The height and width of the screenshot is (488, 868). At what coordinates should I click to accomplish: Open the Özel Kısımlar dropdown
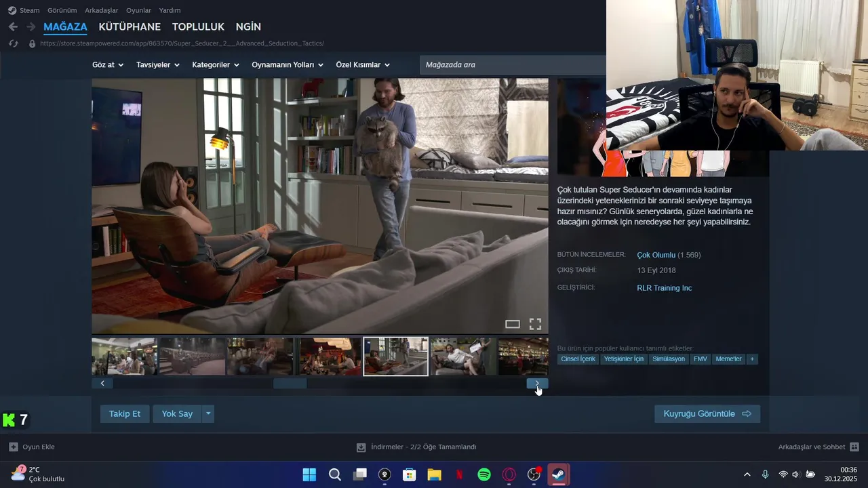click(x=363, y=65)
